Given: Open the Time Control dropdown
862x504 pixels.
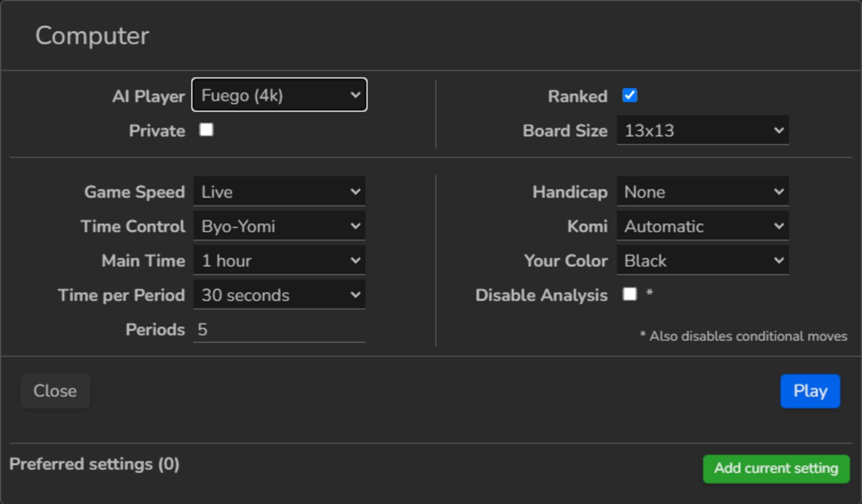Looking at the screenshot, I should 279,226.
